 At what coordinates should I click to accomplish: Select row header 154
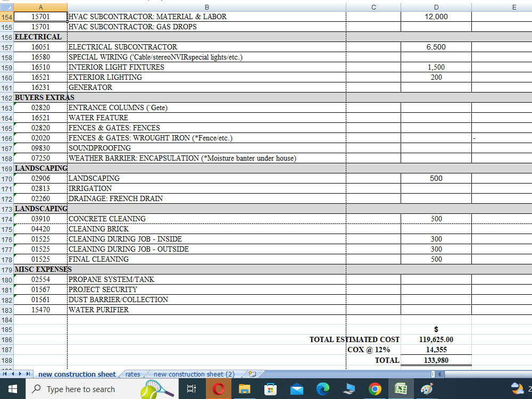(6, 17)
